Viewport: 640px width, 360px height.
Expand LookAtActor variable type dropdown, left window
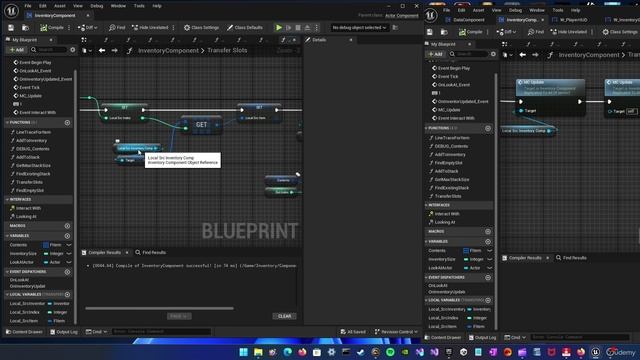(x=69, y=262)
